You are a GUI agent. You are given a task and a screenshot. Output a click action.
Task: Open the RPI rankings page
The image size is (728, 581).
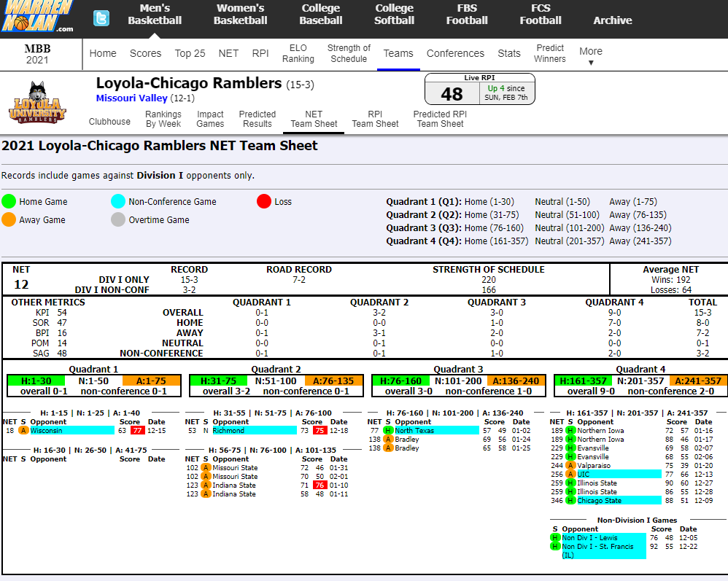[x=260, y=53]
